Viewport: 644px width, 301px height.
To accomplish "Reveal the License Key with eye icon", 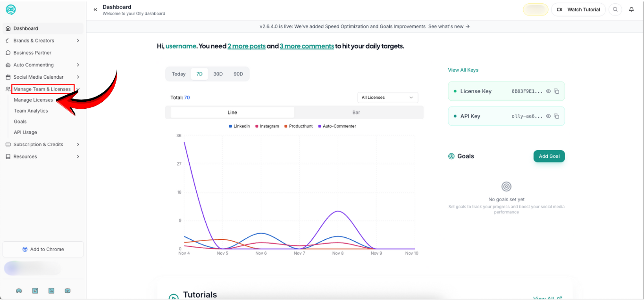I will point(548,91).
